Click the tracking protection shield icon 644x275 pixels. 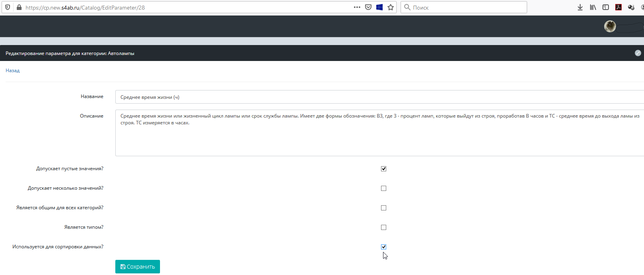[8, 7]
